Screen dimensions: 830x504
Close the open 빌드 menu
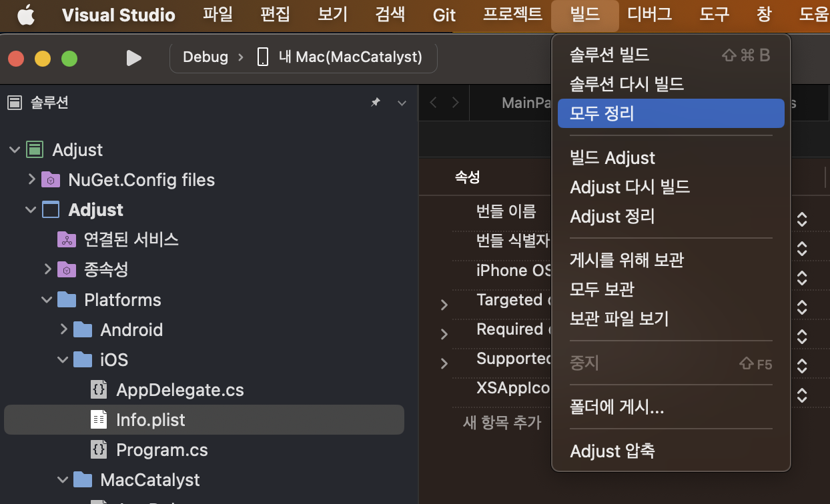(x=585, y=15)
